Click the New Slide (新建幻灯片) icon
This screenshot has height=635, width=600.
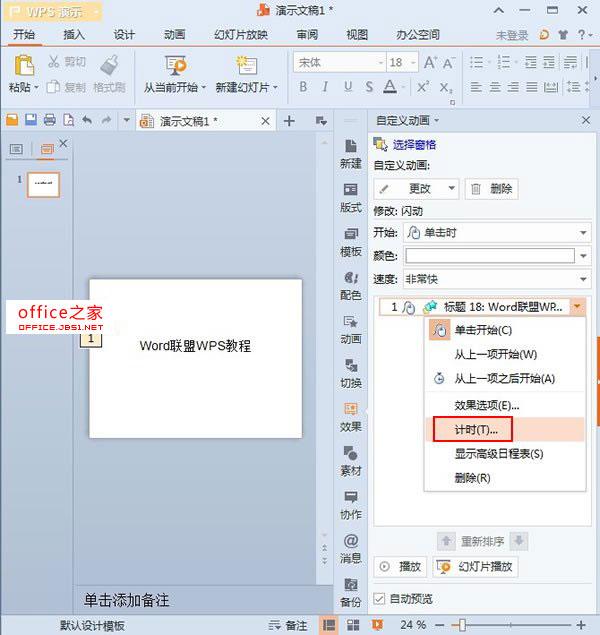point(247,65)
